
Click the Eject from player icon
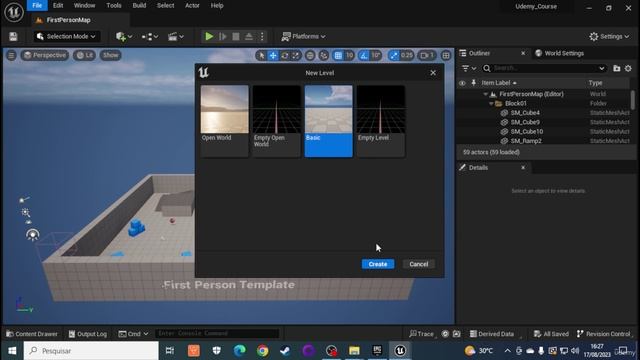[249, 37]
